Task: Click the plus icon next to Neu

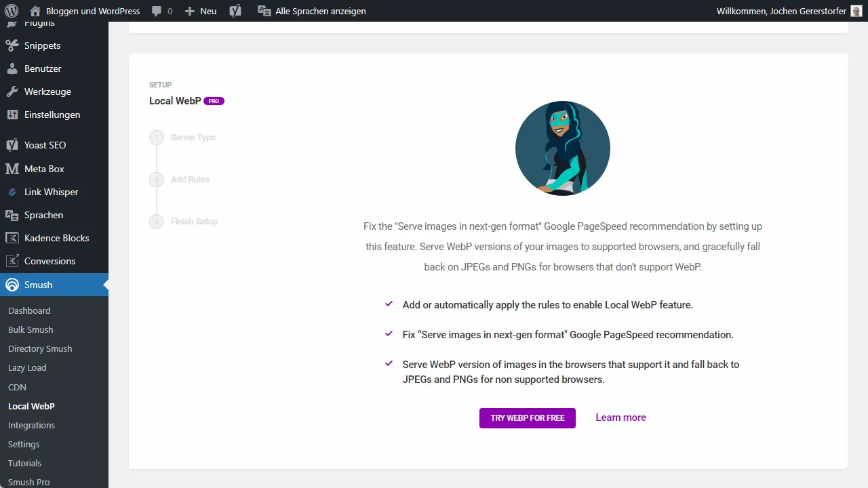Action: click(x=190, y=12)
